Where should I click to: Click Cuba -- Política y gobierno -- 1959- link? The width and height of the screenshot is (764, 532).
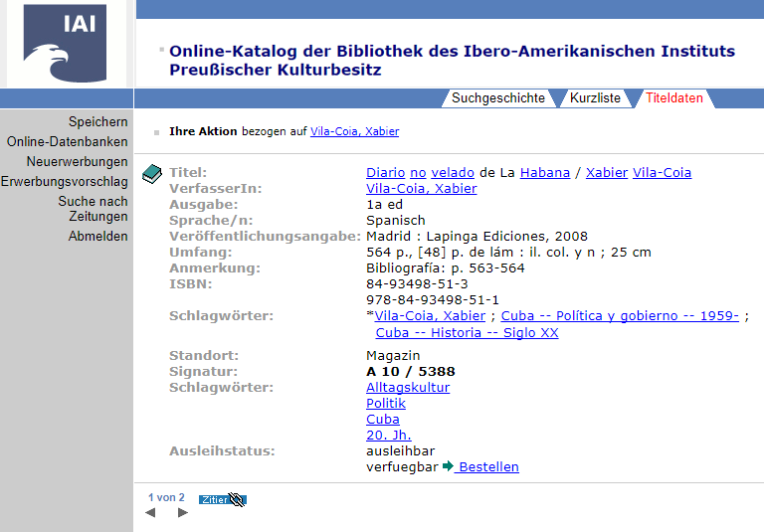[x=620, y=315]
